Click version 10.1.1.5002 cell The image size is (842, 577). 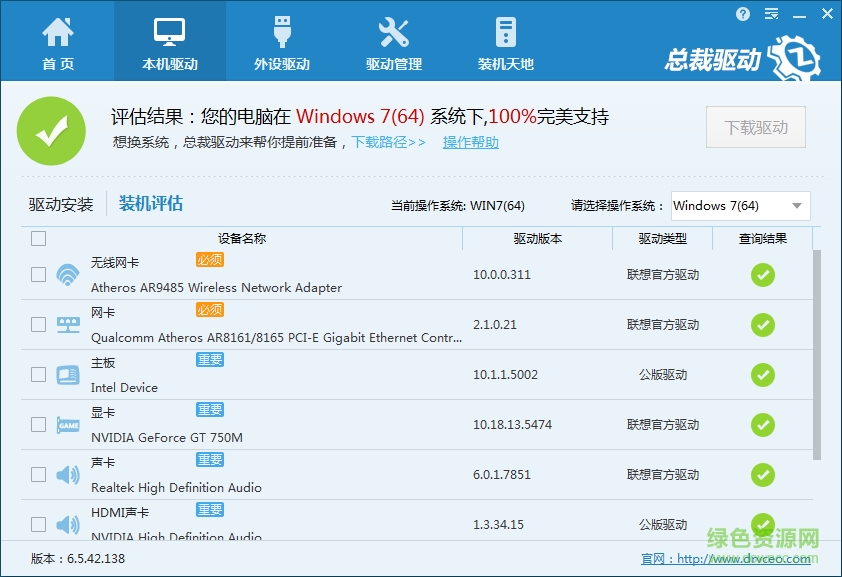click(505, 374)
